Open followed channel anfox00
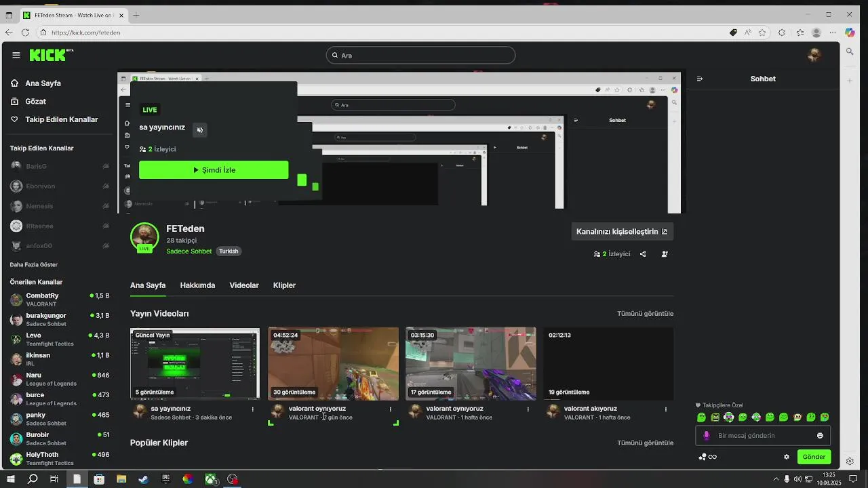The image size is (868, 488). pyautogui.click(x=60, y=245)
